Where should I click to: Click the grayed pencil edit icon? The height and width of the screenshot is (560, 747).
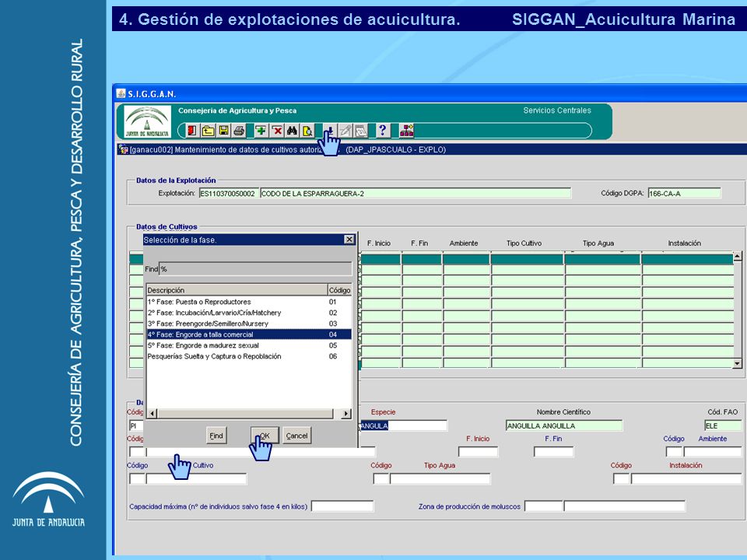345,131
